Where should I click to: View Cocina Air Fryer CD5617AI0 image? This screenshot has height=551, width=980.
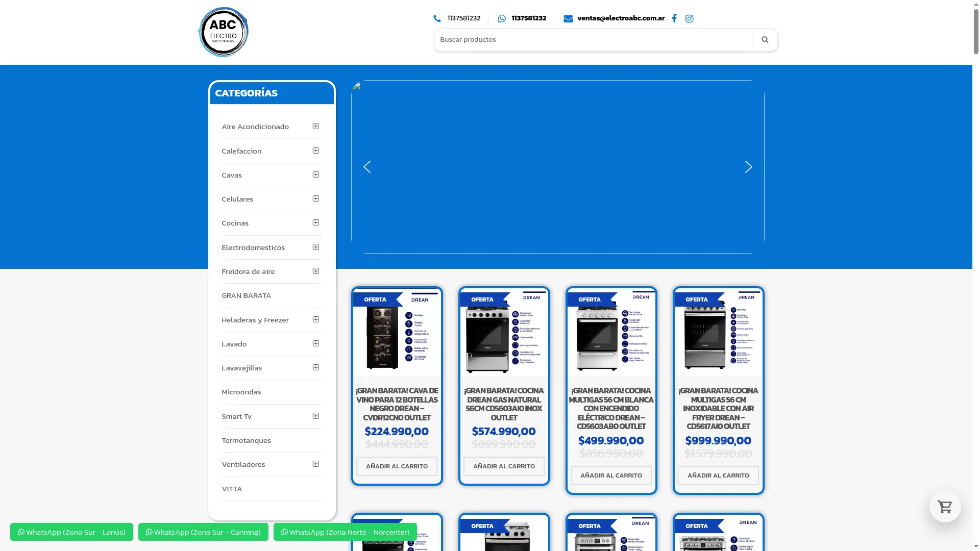pos(718,333)
